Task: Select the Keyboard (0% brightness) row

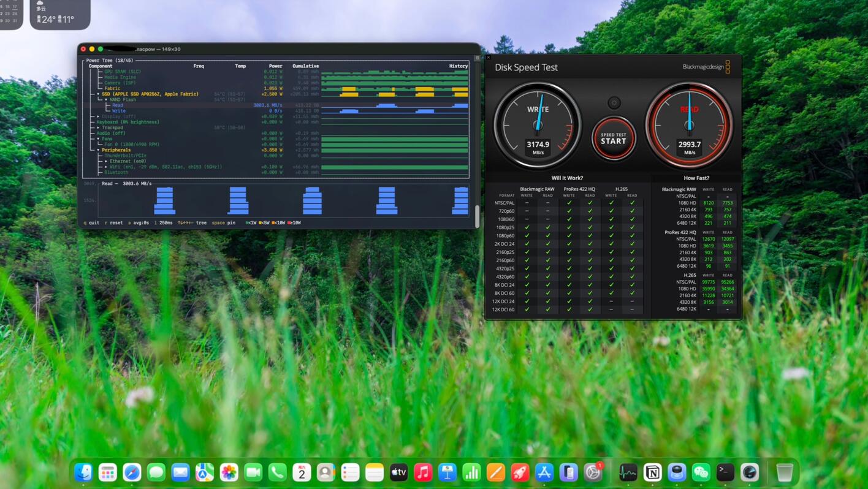Action: point(276,122)
